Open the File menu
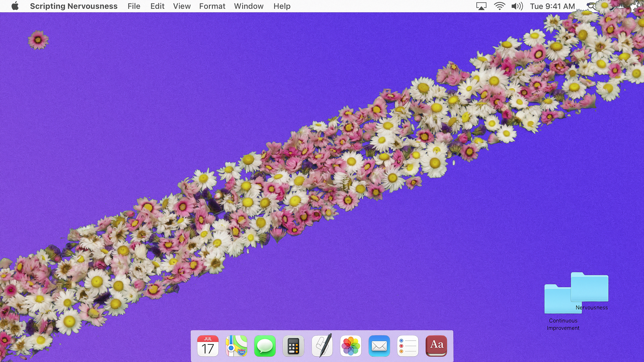This screenshot has height=362, width=644. (x=134, y=6)
